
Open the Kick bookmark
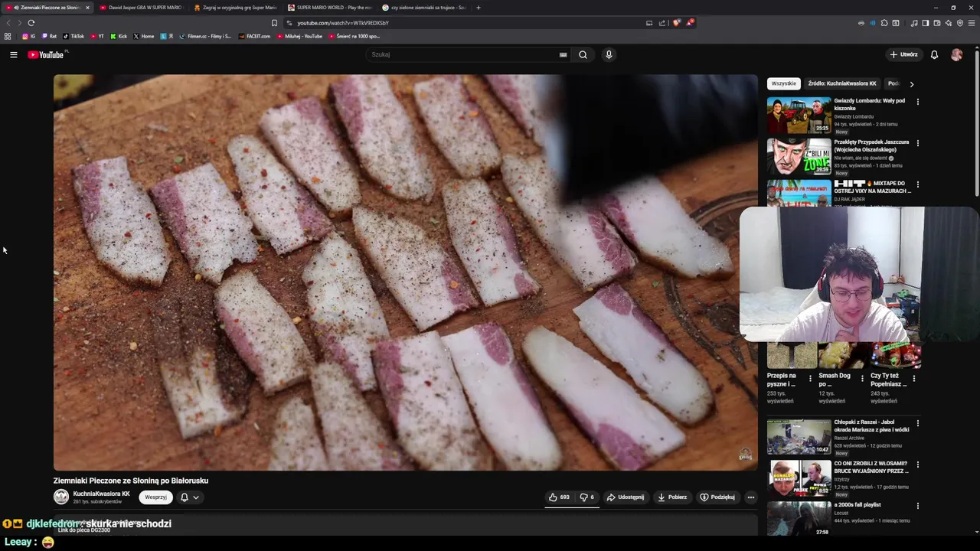click(x=119, y=36)
